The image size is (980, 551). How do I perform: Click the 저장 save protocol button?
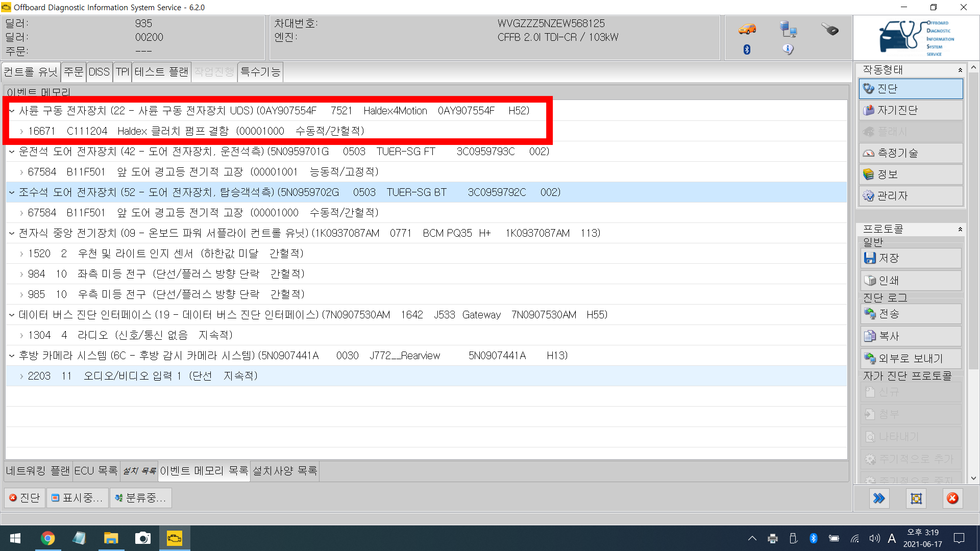point(911,258)
